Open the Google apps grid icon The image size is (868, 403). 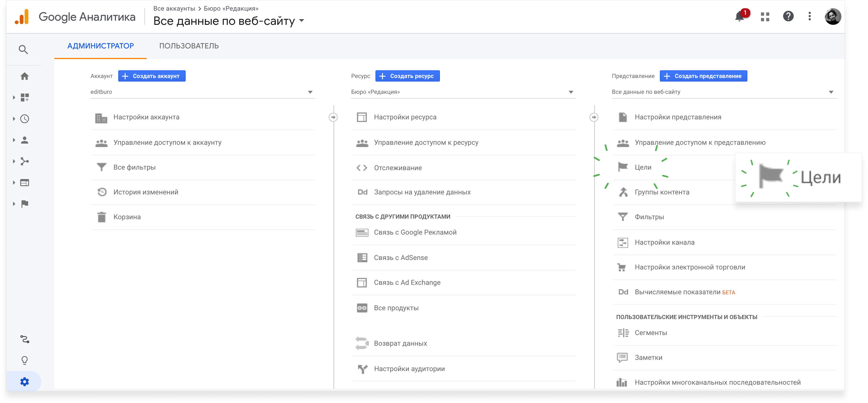click(x=765, y=17)
